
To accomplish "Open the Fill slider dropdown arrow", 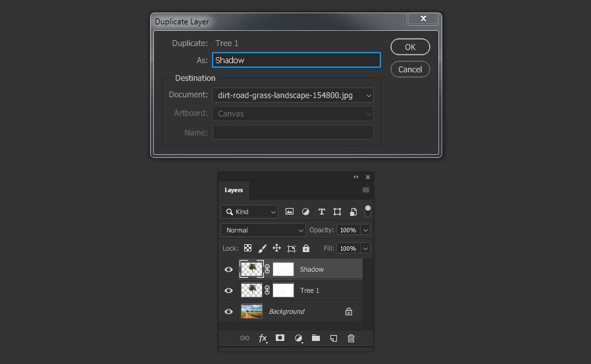I will click(365, 248).
